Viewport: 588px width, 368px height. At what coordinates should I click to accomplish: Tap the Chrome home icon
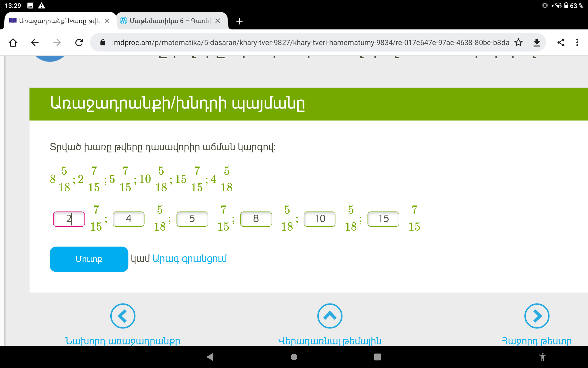click(13, 42)
